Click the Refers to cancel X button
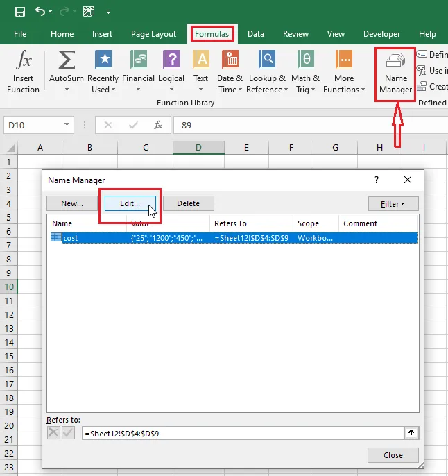This screenshot has height=476, width=448. click(x=53, y=432)
